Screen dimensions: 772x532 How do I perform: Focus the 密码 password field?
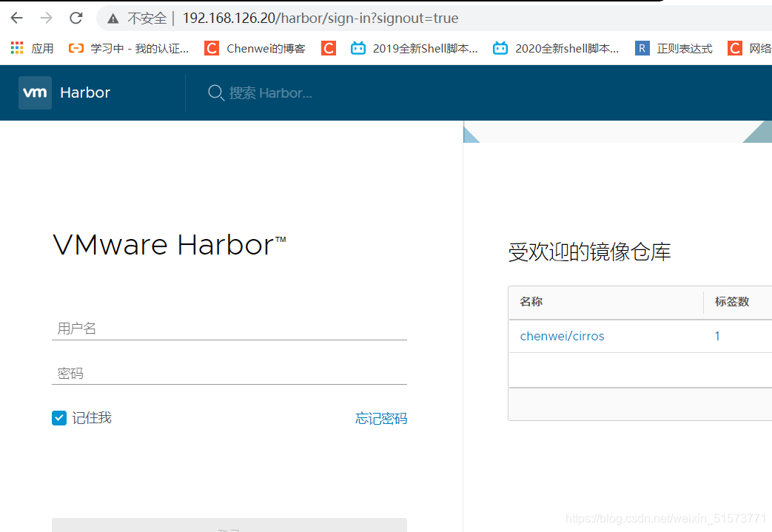point(229,373)
